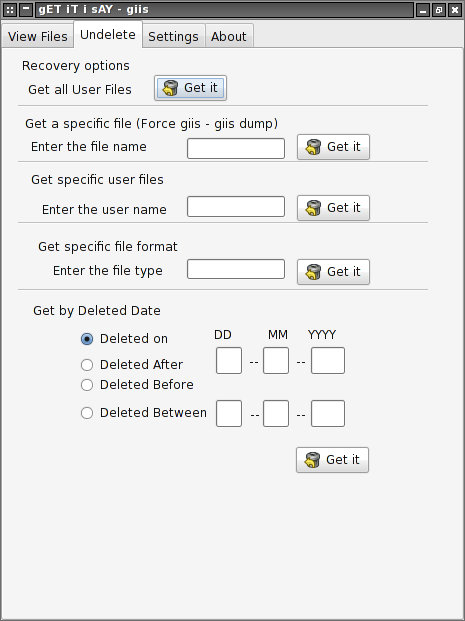The image size is (465, 621).
Task: Switch to the View Files tab
Action: tap(38, 36)
